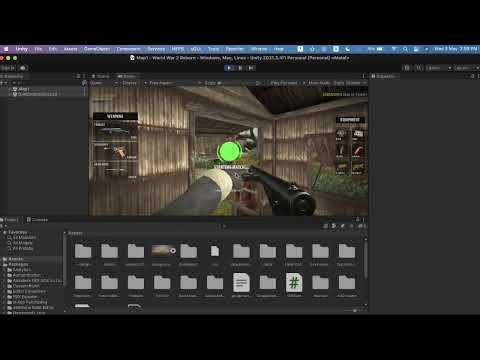The width and height of the screenshot is (480, 360).
Task: Toggle Gizmos in Game view
Action: (x=353, y=83)
